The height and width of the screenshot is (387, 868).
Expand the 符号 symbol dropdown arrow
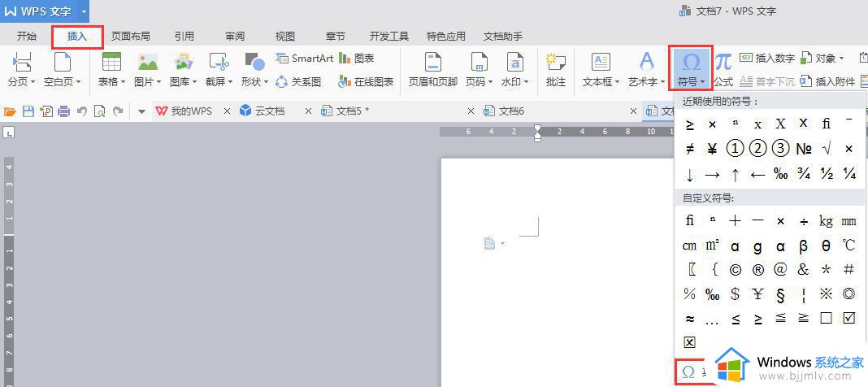[x=702, y=82]
